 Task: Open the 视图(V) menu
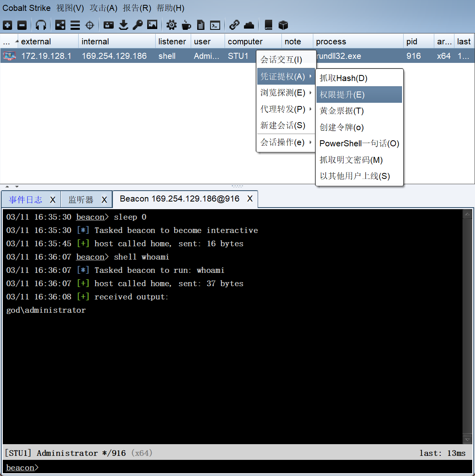coord(70,8)
